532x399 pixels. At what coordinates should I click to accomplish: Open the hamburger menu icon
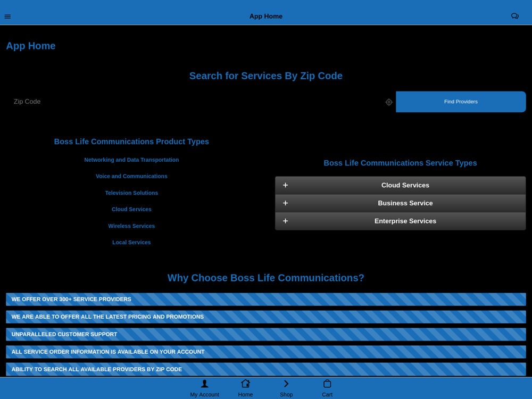click(x=7, y=16)
